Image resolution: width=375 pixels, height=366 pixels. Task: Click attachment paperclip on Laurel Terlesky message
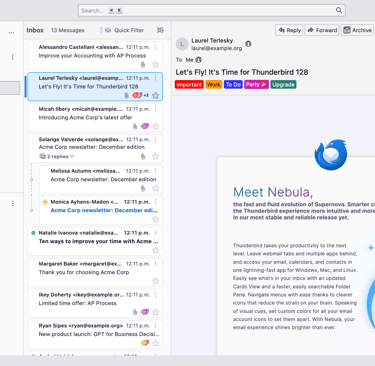(x=127, y=95)
